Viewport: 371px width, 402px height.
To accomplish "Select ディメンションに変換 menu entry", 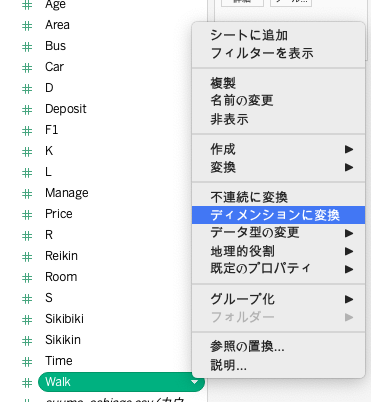I will [x=278, y=215].
